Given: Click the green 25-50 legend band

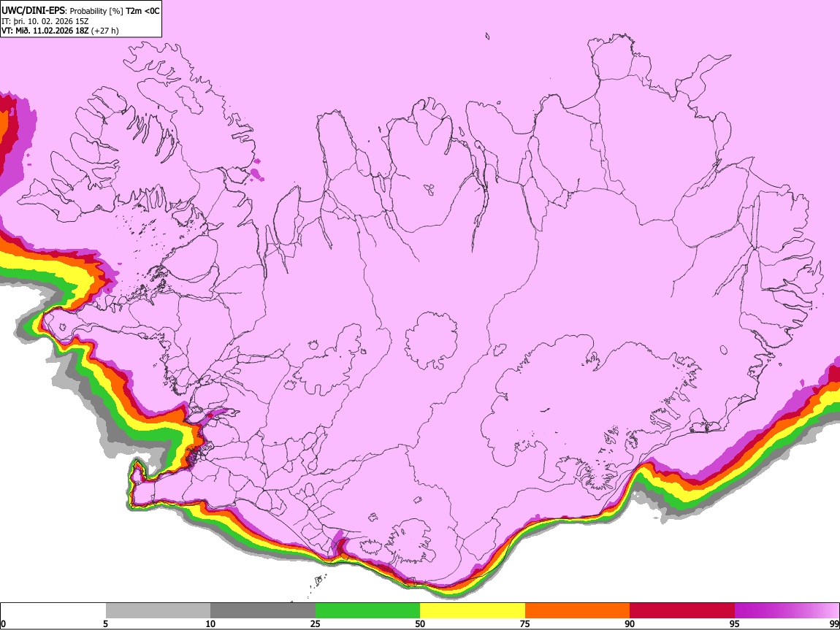Looking at the screenshot, I should click(367, 611).
